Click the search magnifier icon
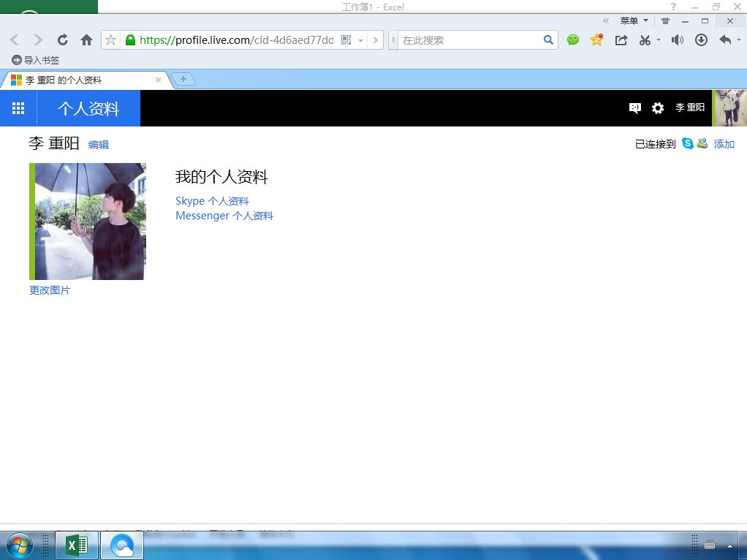The height and width of the screenshot is (560, 747). pos(548,40)
